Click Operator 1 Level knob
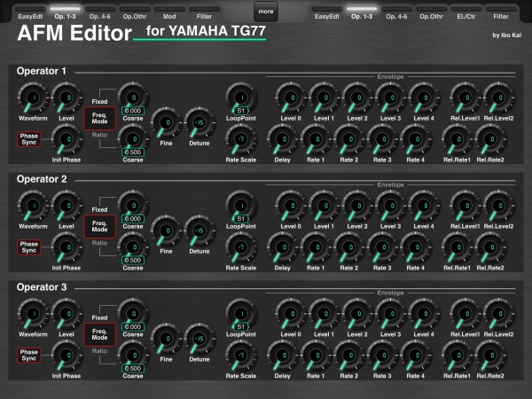This screenshot has width=532, height=399. click(x=66, y=98)
